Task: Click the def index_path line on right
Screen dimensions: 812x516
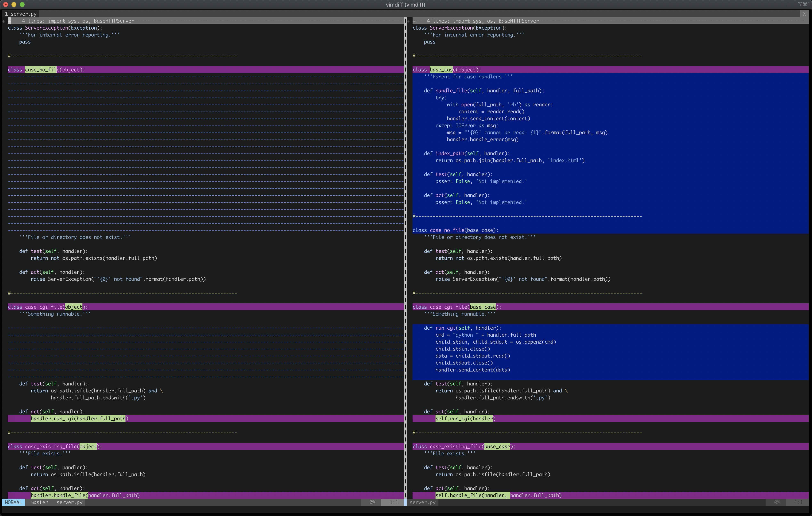Action: coord(467,153)
